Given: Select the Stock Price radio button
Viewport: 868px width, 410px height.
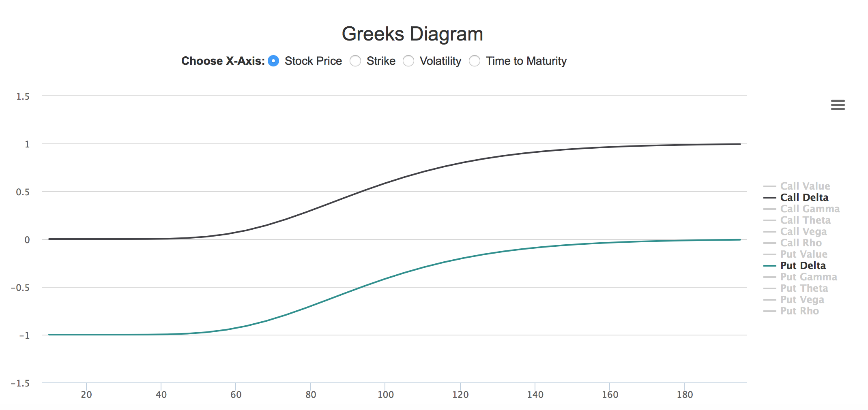Looking at the screenshot, I should [x=274, y=61].
